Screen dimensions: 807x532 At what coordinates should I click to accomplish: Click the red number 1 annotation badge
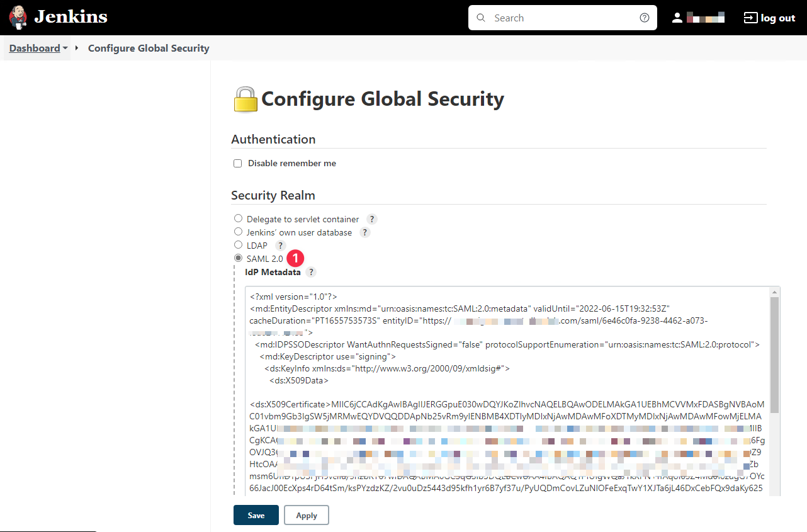click(x=295, y=258)
